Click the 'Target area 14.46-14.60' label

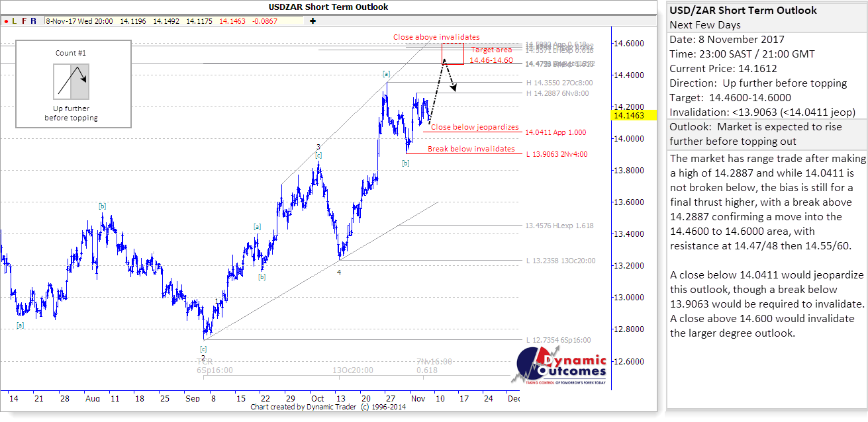pos(491,55)
